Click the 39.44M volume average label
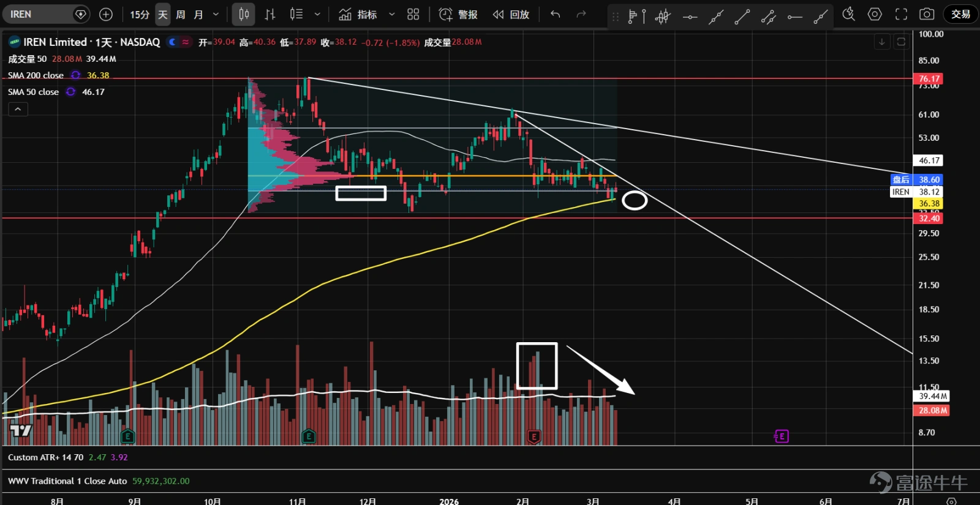 (932, 396)
